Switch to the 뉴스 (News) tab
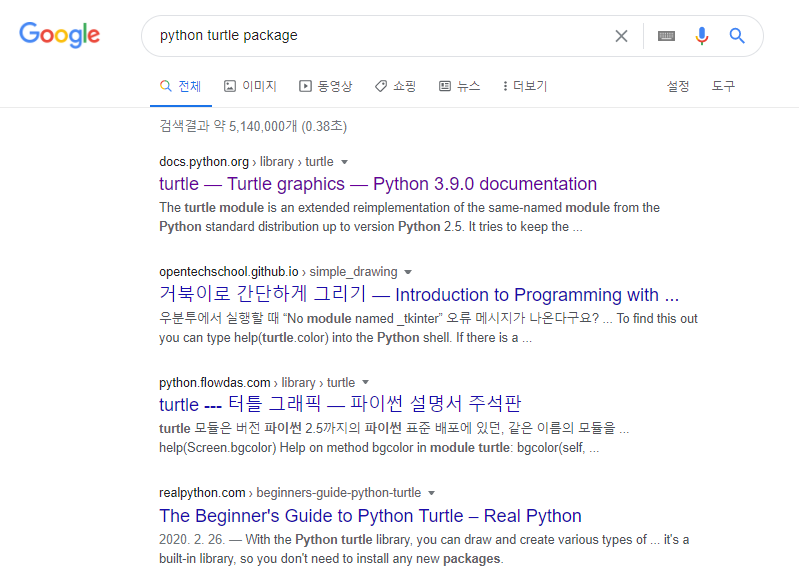This screenshot has width=799, height=586. (460, 86)
